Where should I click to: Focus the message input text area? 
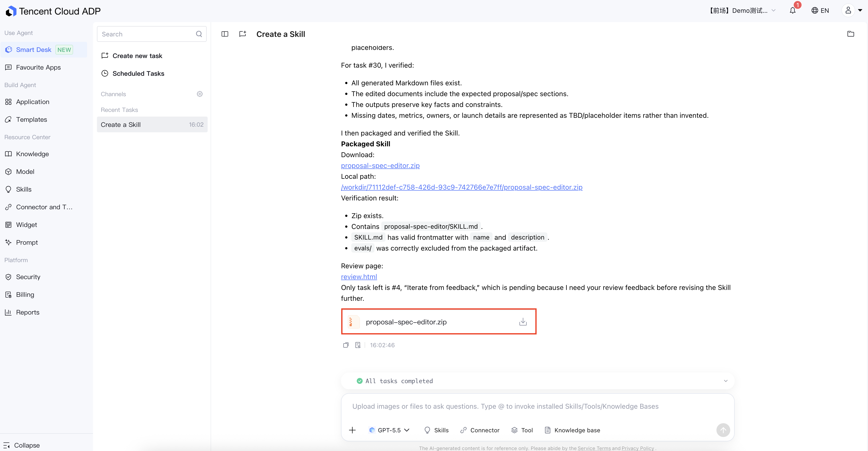click(537, 406)
